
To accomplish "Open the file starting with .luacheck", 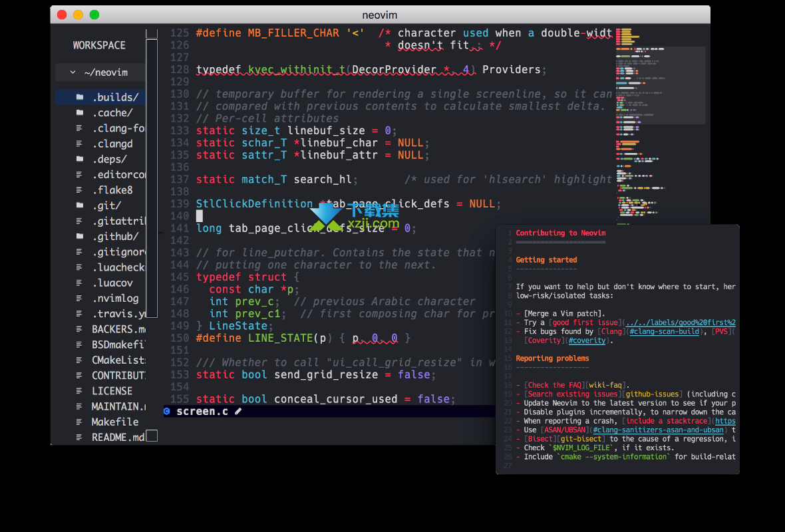I will (x=118, y=267).
